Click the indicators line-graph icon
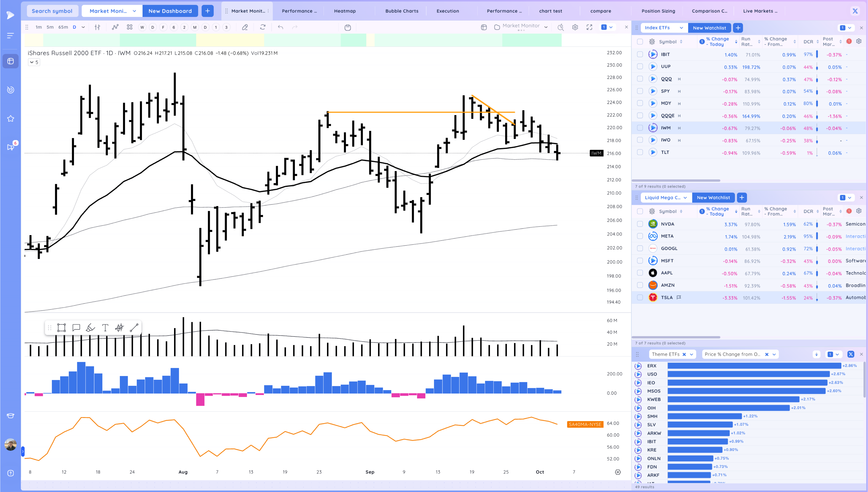Viewport: 868px width, 492px height. [115, 27]
